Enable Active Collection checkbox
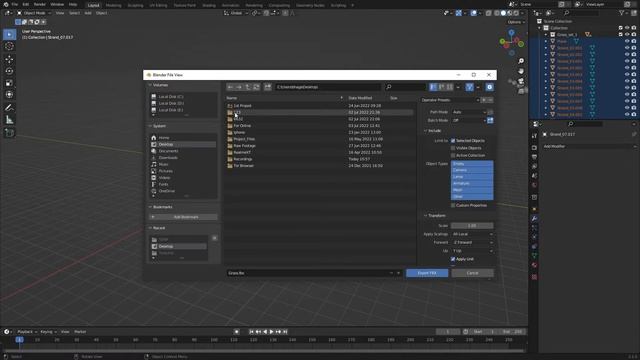 click(x=453, y=155)
